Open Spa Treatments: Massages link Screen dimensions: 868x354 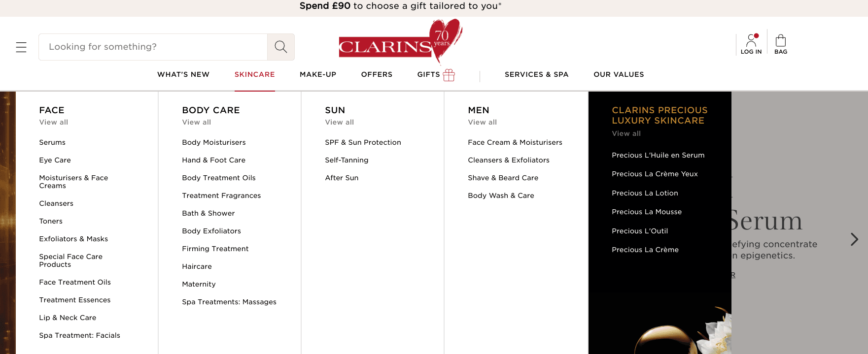click(229, 302)
